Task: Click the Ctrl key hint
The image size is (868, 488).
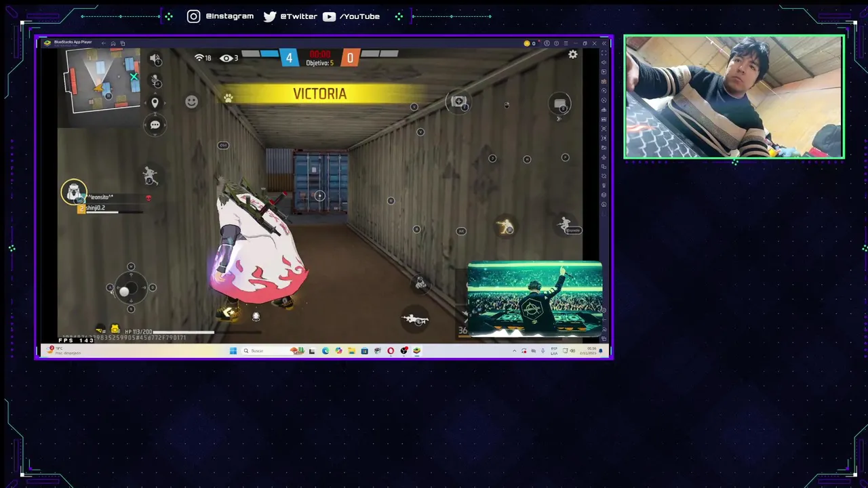Action: click(223, 145)
